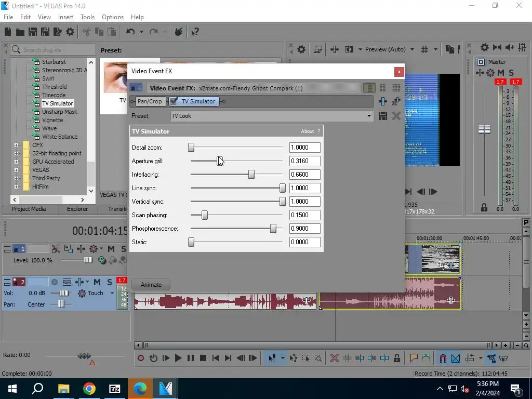This screenshot has width=532, height=399.
Task: Close the Video Event FX dialog
Action: click(399, 72)
